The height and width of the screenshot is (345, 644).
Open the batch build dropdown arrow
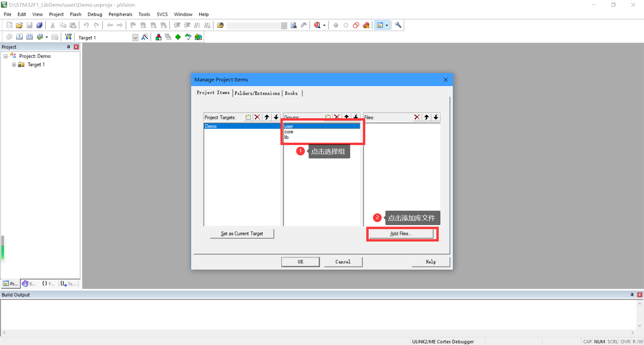47,37
